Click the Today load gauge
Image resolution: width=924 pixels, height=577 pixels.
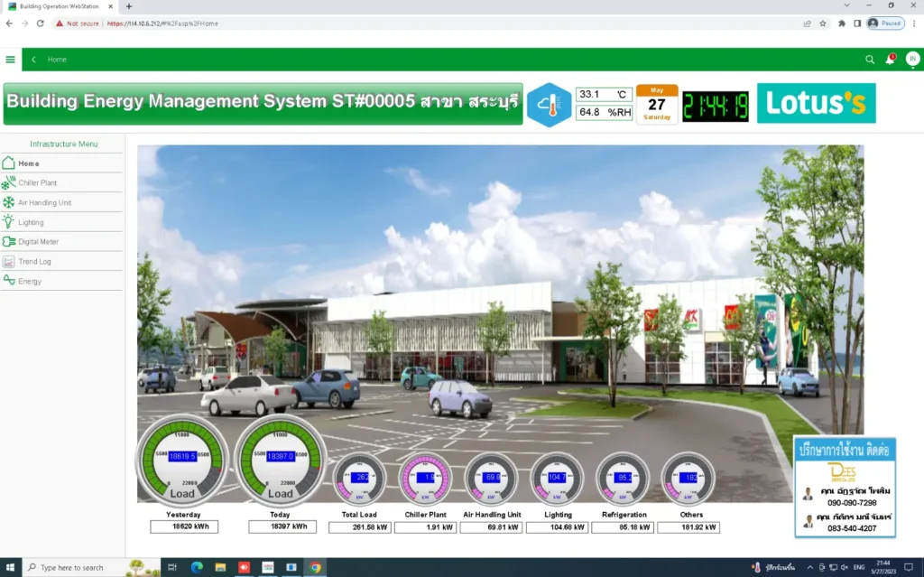[x=281, y=461]
